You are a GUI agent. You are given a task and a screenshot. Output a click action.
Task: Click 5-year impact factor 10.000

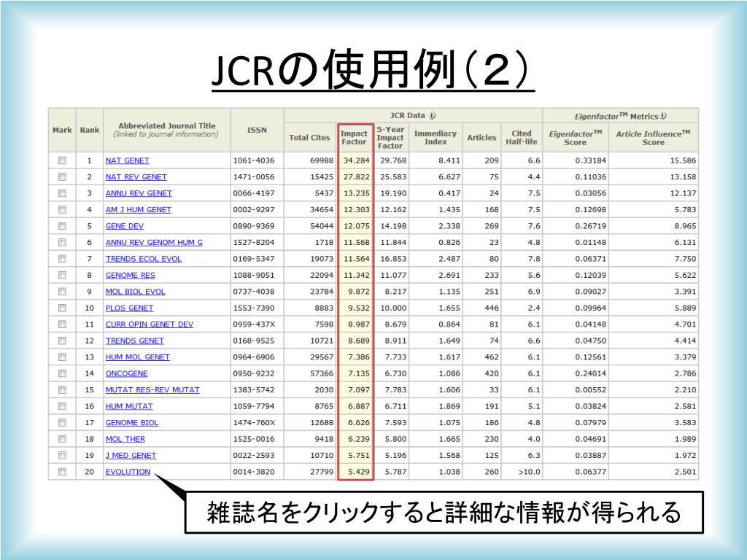393,308
